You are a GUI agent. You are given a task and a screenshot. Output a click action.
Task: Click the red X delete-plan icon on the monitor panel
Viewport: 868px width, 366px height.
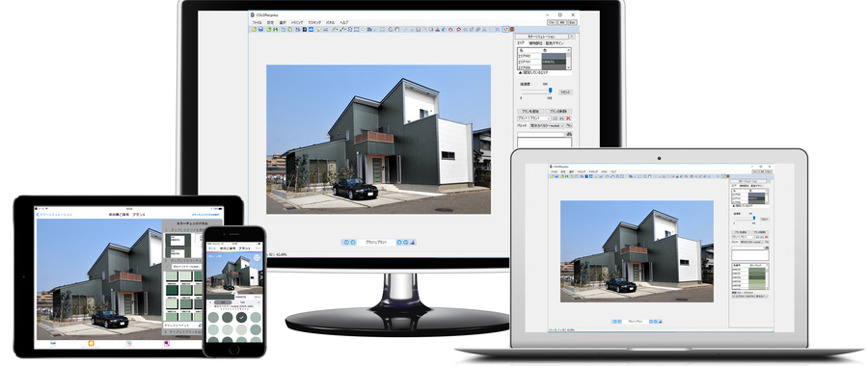(x=568, y=118)
